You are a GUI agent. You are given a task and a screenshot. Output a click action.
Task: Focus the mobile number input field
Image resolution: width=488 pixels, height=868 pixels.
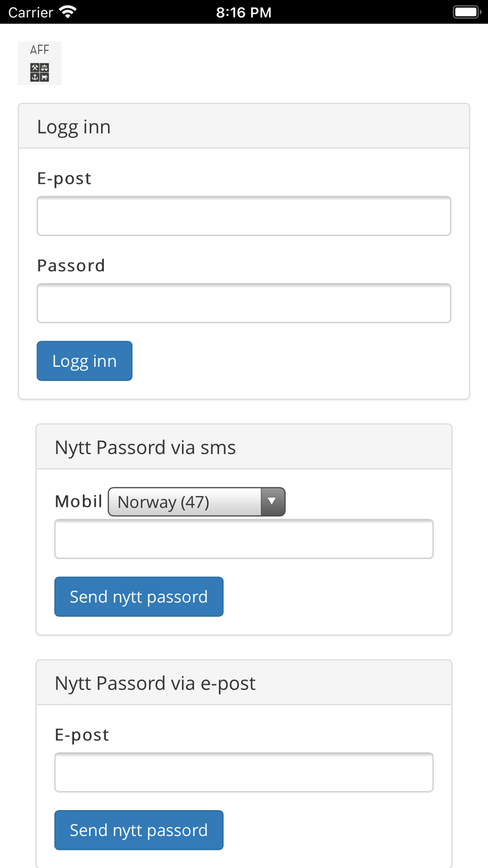point(244,539)
